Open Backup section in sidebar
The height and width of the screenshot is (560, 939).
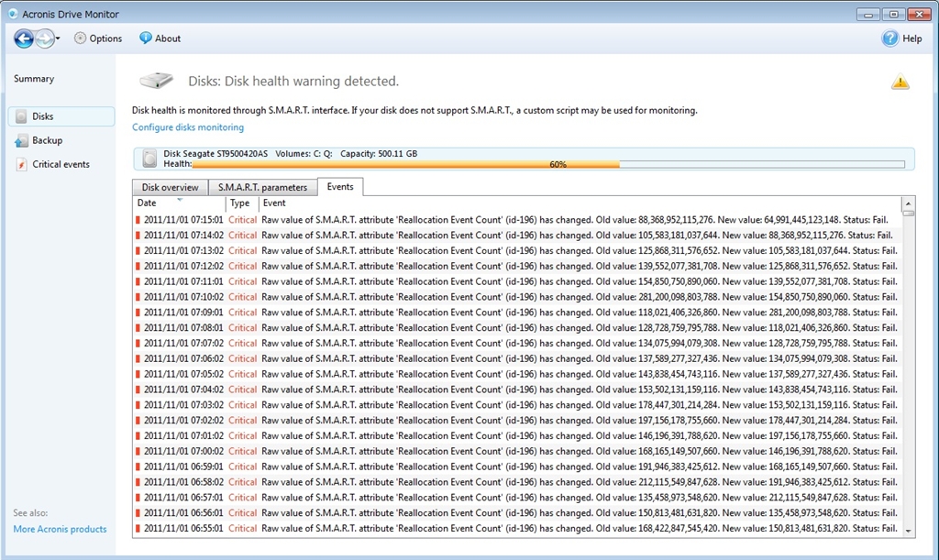click(47, 140)
